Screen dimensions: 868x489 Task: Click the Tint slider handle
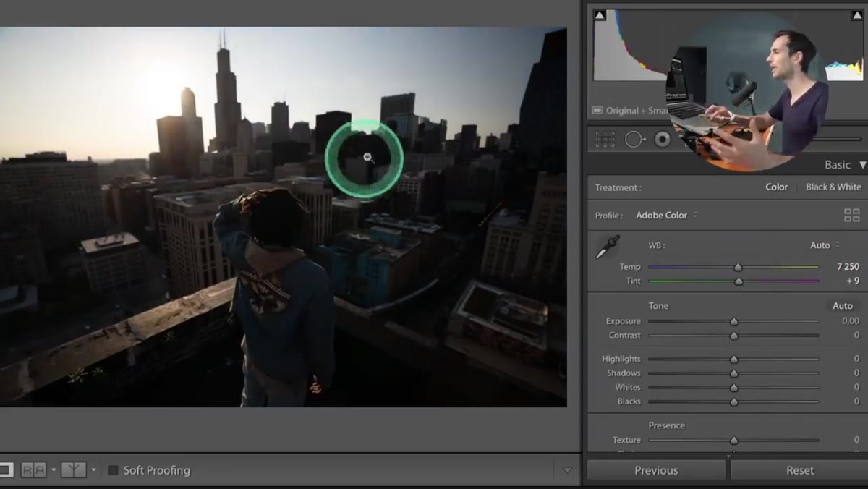click(x=738, y=281)
